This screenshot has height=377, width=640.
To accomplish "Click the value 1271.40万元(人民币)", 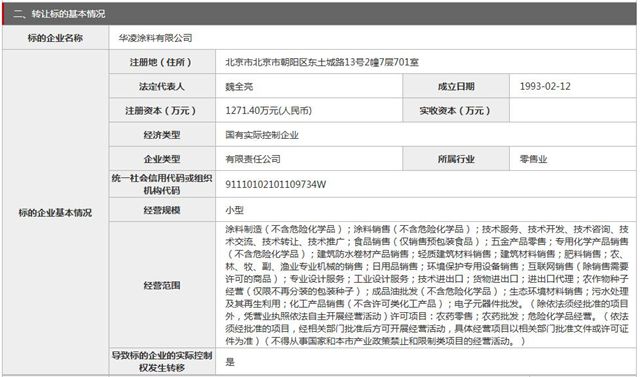I will (269, 111).
